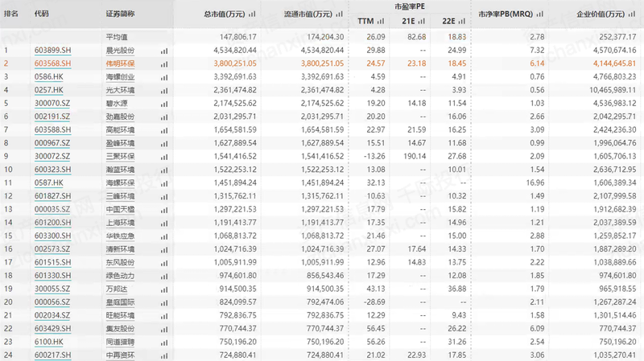
Task: Sort by 企业价值(万元) column header
Action: (x=601, y=14)
